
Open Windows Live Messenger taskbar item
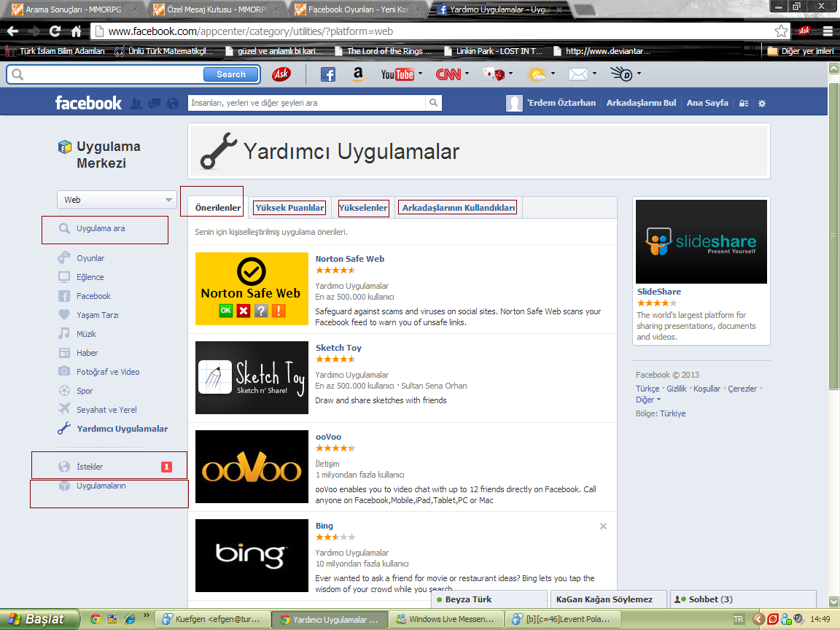tap(446, 619)
